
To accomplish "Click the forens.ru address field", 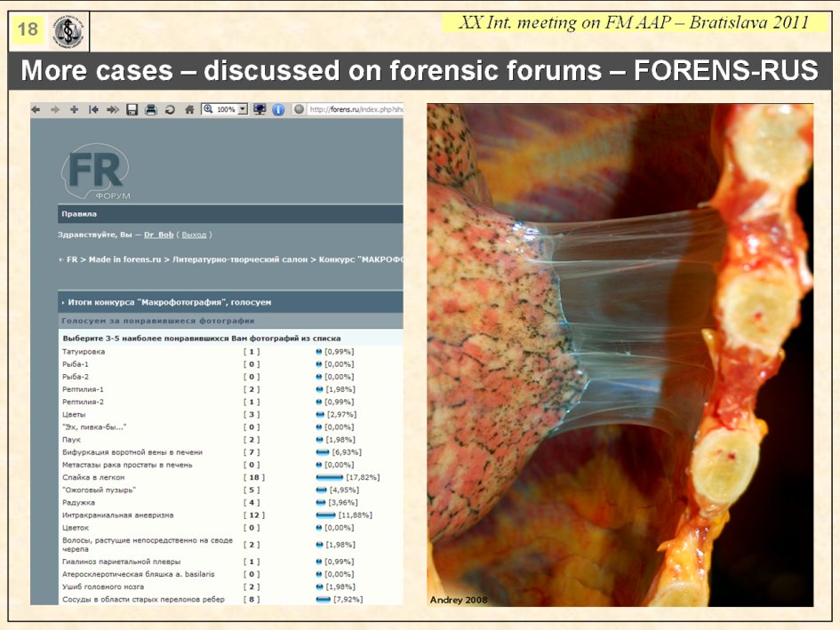I will [x=356, y=109].
